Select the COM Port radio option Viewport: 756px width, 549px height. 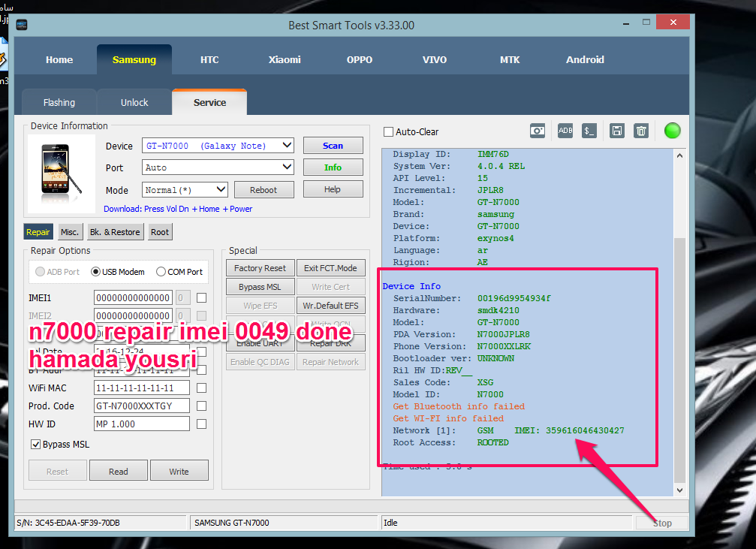(161, 272)
